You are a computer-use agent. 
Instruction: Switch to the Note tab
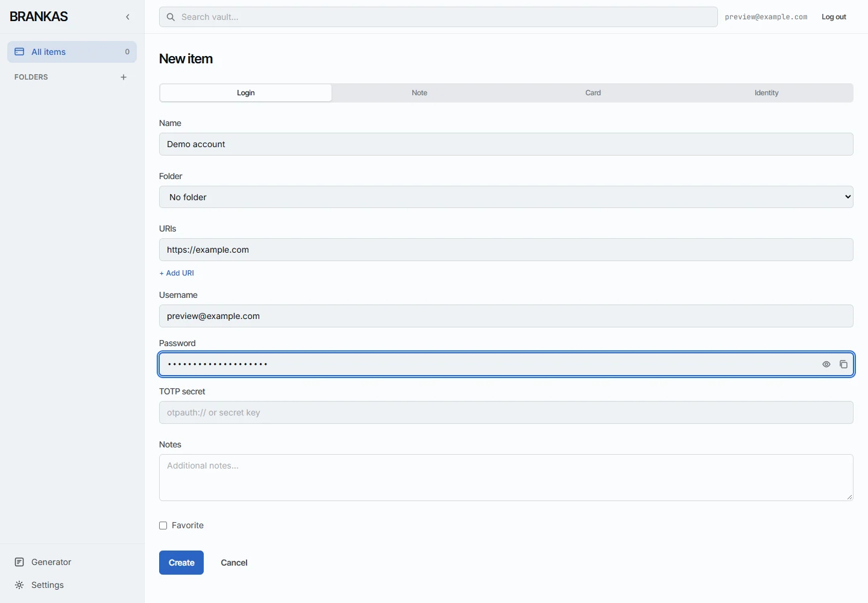[420, 93]
